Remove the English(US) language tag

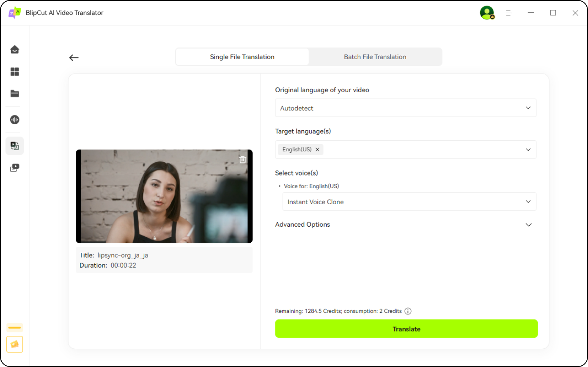coord(317,150)
